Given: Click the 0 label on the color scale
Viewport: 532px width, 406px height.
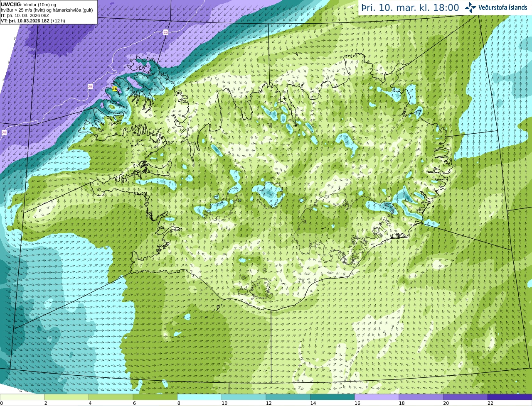Looking at the screenshot, I should 1,403.
